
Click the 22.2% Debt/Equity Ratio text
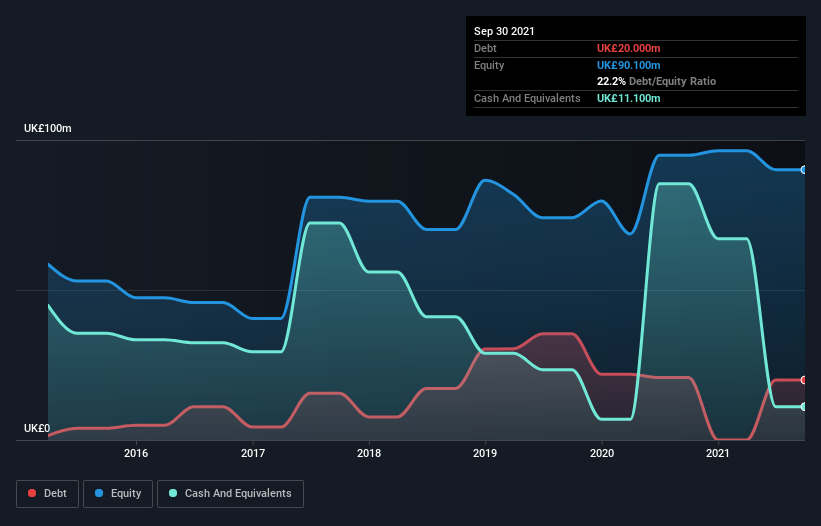(x=657, y=81)
